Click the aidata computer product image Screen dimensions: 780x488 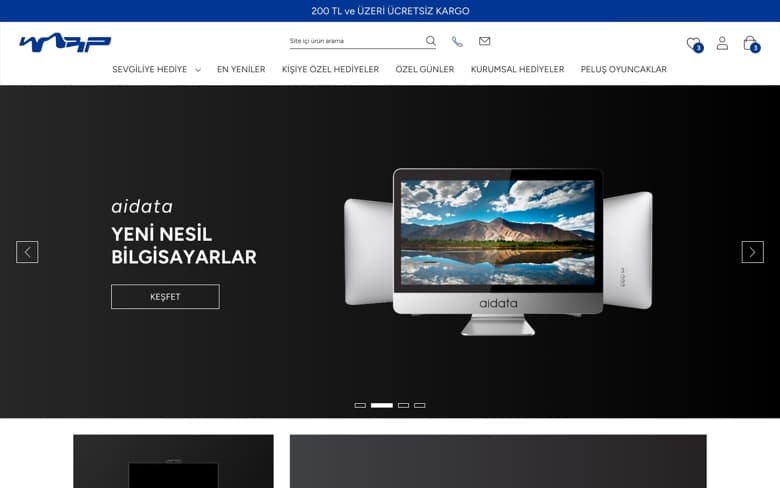[x=498, y=252]
